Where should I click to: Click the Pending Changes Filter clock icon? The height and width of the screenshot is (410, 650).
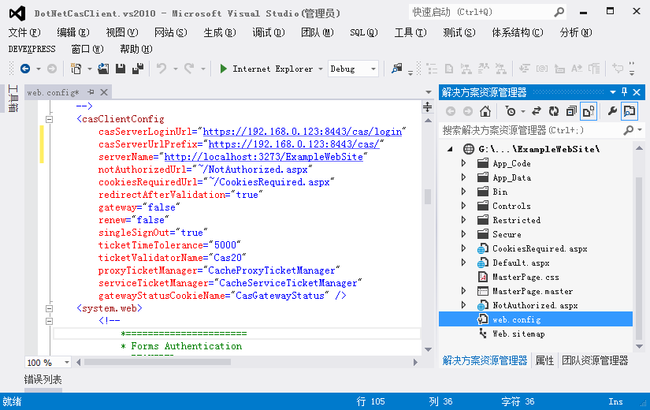pos(510,111)
